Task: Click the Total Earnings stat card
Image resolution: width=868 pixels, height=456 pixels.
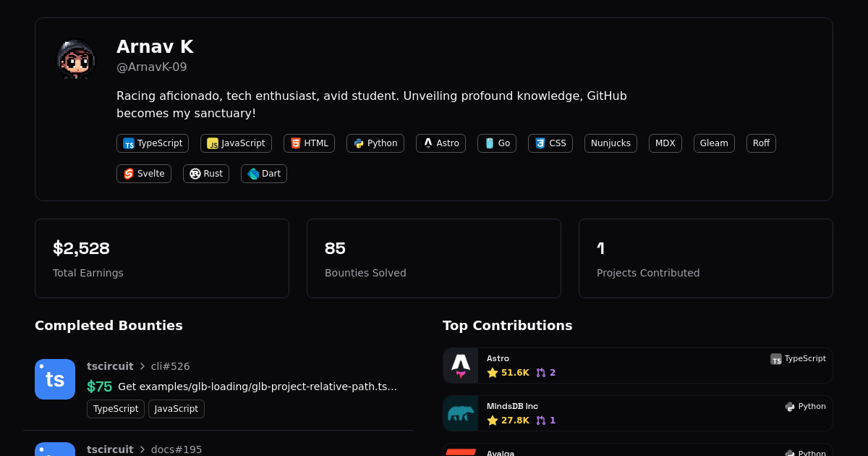Action: point(162,258)
